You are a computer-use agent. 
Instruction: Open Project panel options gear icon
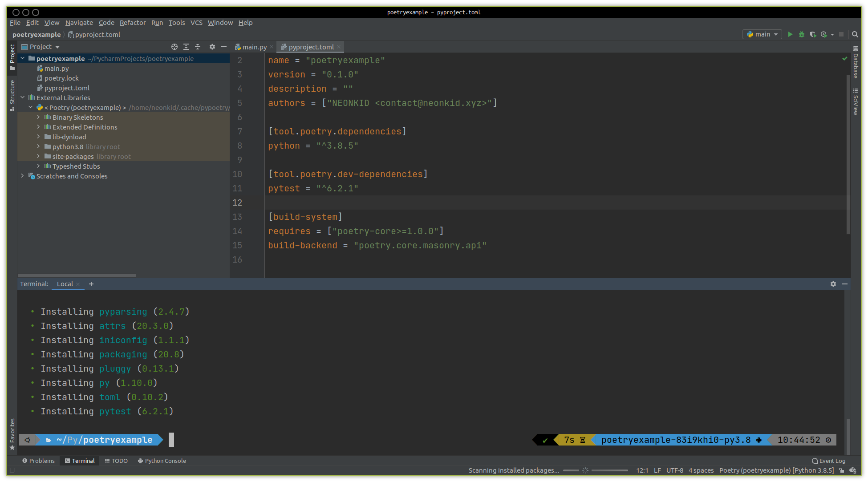212,47
